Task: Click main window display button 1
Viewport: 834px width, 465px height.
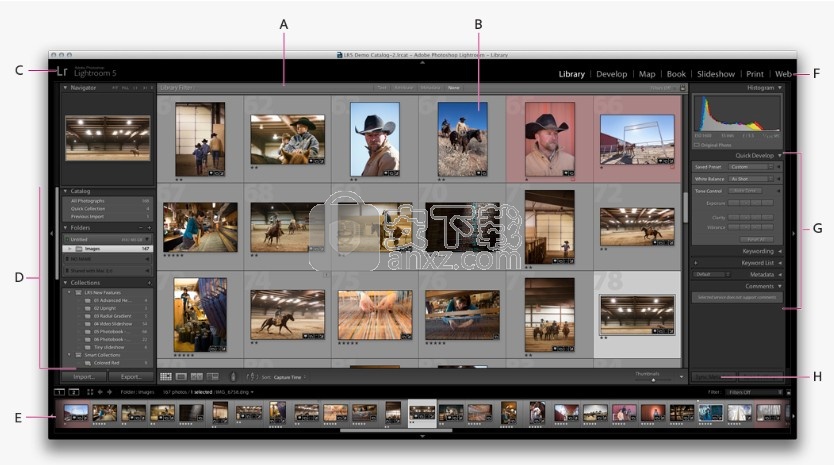Action: tap(60, 392)
